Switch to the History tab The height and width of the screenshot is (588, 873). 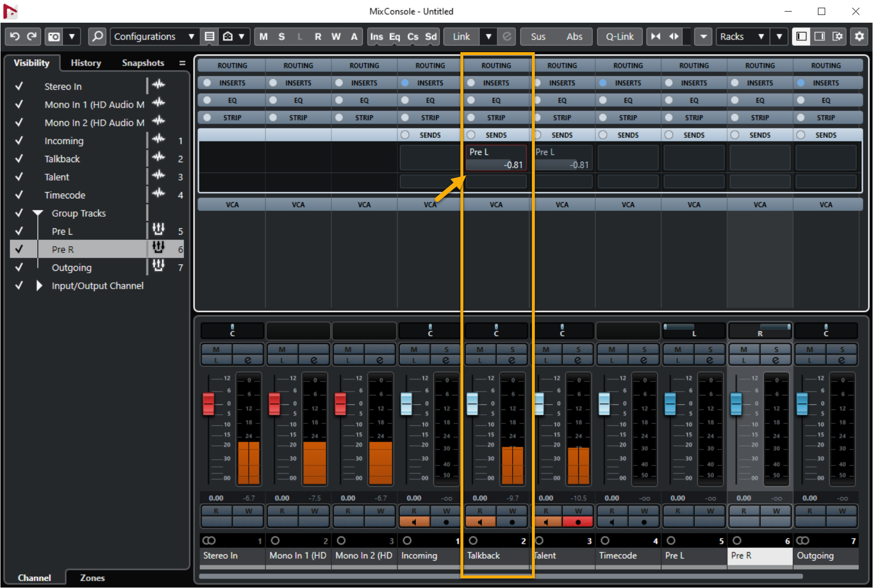point(86,63)
